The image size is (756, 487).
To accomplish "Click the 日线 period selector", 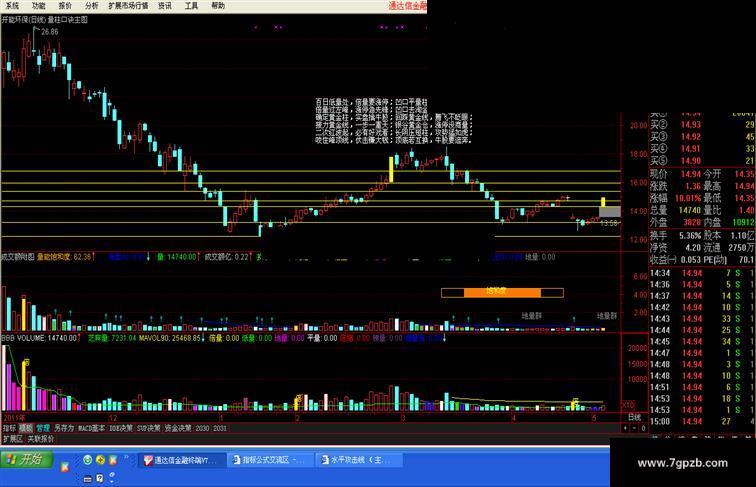I will (634, 418).
